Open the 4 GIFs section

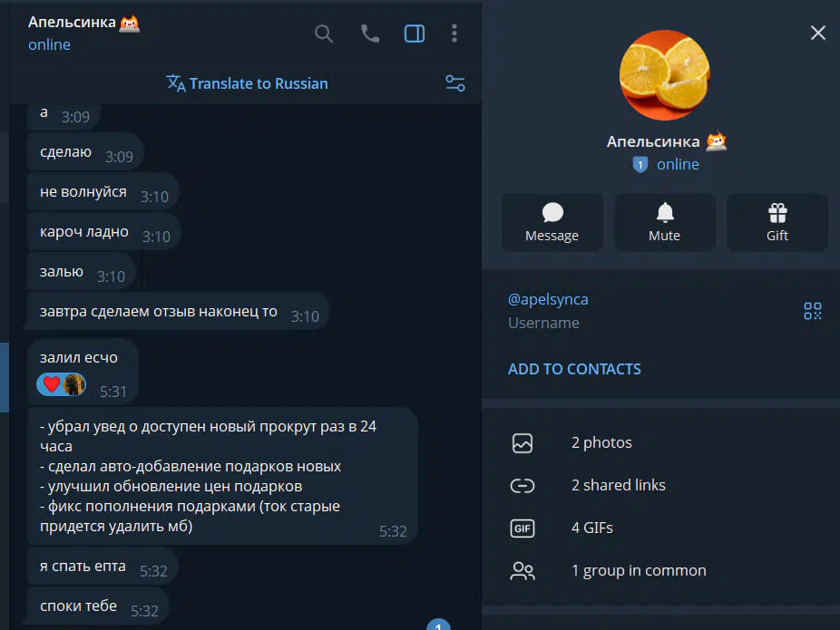pos(660,528)
